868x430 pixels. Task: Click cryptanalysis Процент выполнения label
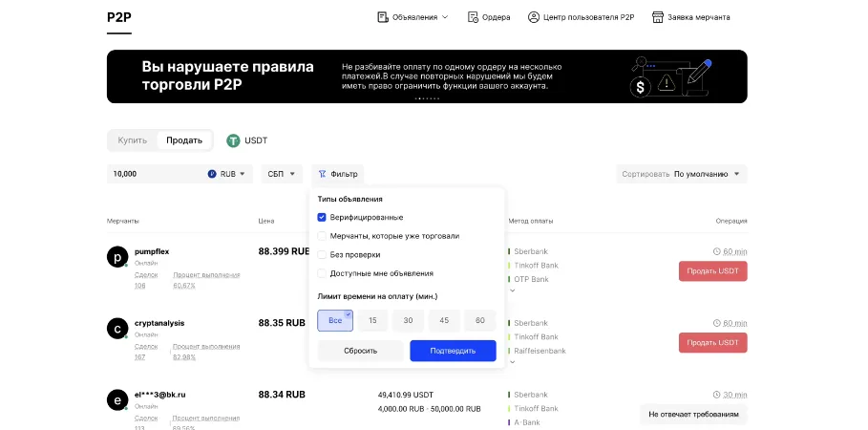click(206, 346)
